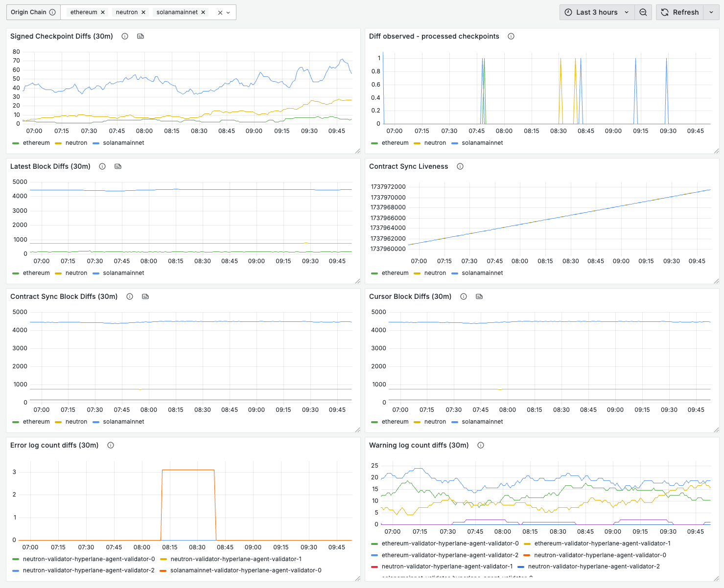Remove ethereum from Origin Chain filter

103,12
